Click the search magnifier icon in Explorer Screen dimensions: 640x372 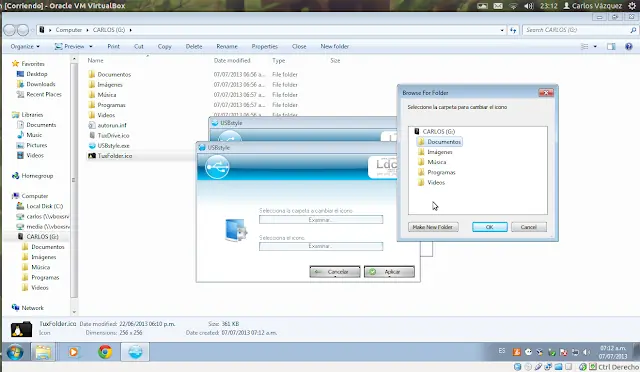click(633, 30)
